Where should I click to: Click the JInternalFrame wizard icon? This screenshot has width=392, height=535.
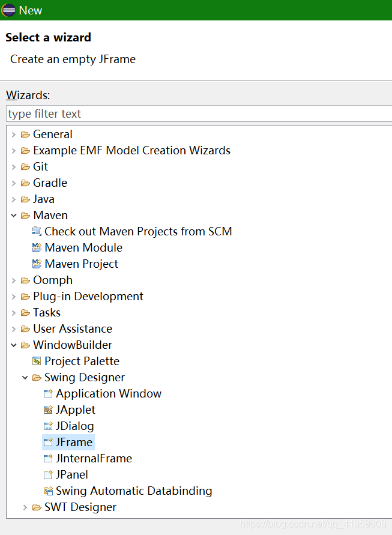click(x=48, y=459)
